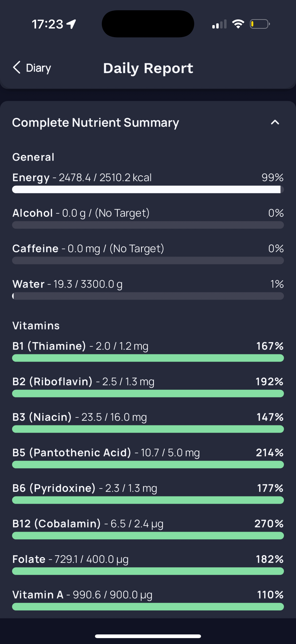Tap the Water progress bar
The image size is (296, 644).
pos(148,296)
